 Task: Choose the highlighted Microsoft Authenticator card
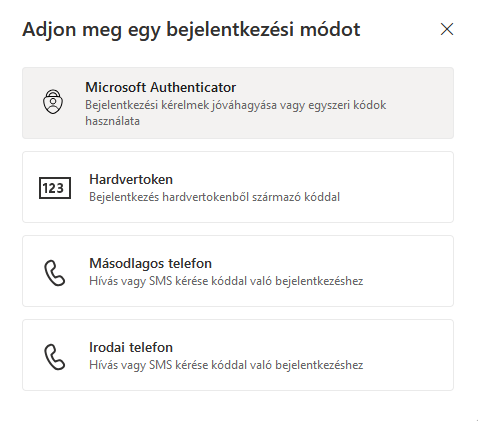(x=238, y=103)
